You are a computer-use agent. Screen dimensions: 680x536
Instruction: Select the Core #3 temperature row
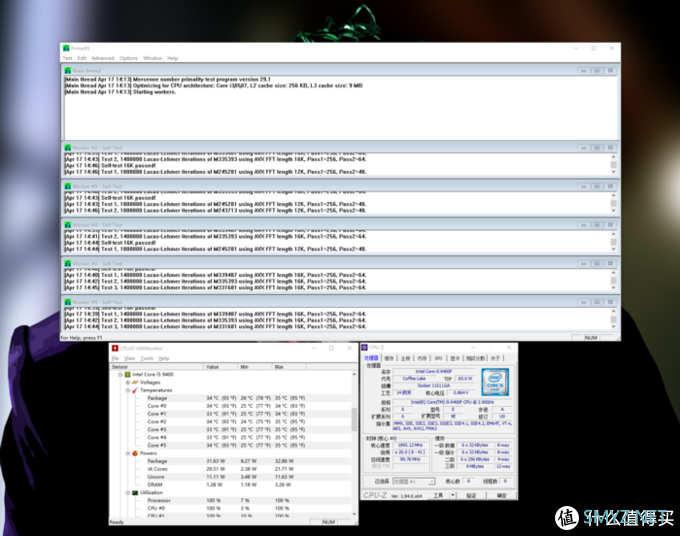point(230,429)
